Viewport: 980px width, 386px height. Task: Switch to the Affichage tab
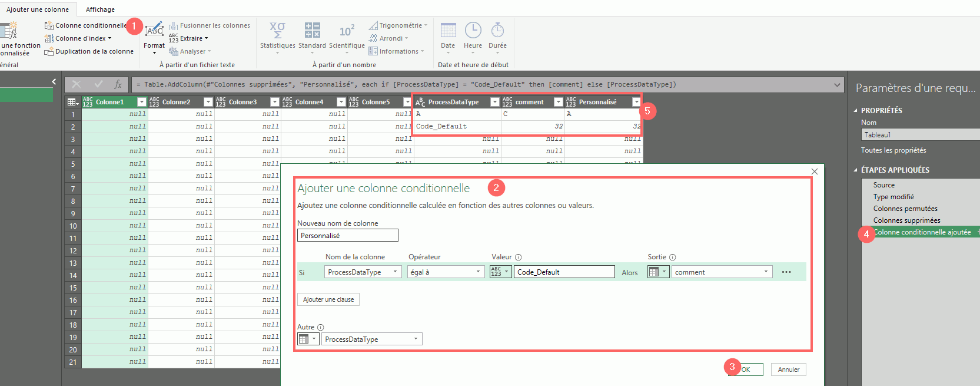tap(100, 9)
